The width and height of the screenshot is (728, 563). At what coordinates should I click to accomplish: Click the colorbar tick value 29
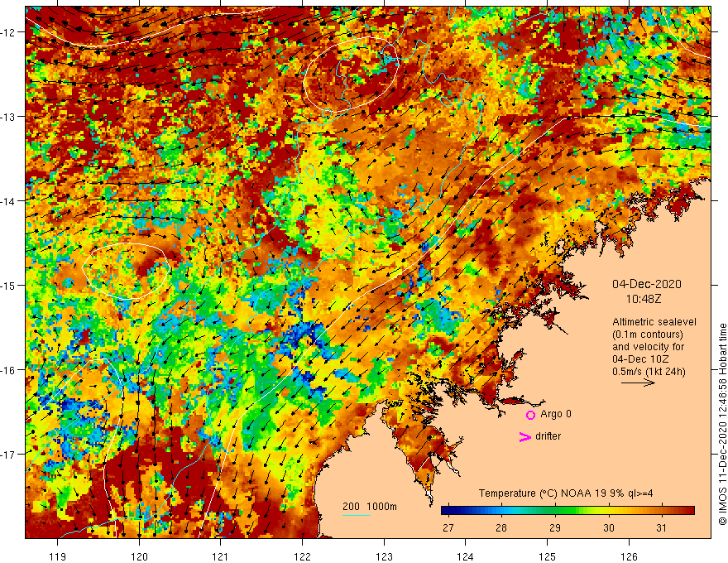(555, 527)
